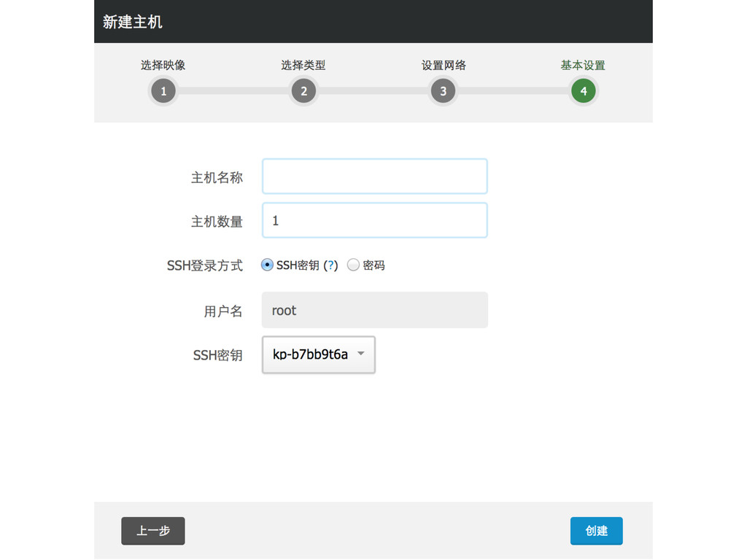Click the 选择映像 step label

coord(163,65)
